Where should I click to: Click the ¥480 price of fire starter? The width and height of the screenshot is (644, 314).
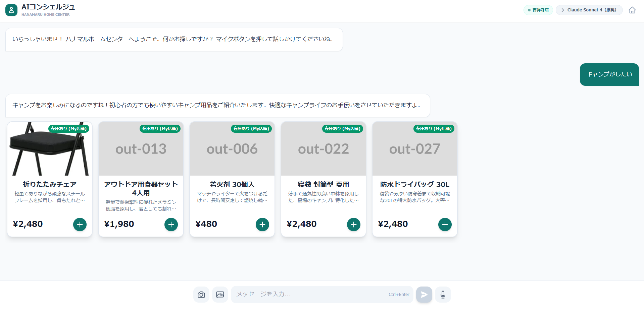point(206,224)
